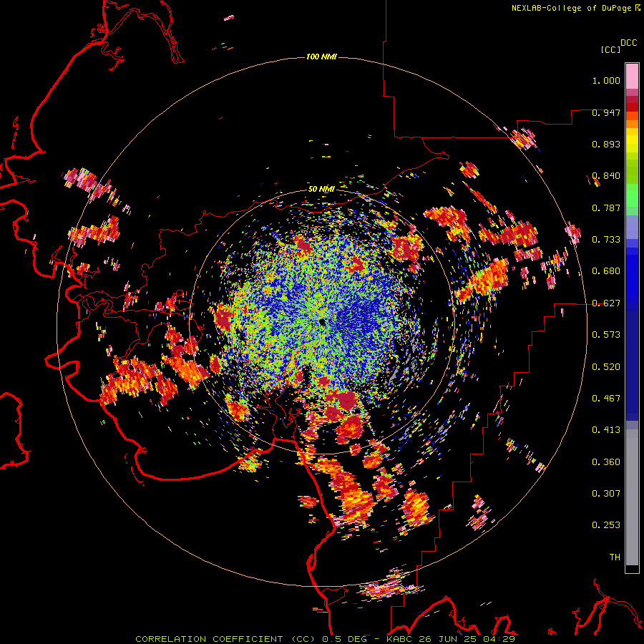Click the 26 JUN 25 date text
This screenshot has height=644, width=644.
click(x=449, y=639)
